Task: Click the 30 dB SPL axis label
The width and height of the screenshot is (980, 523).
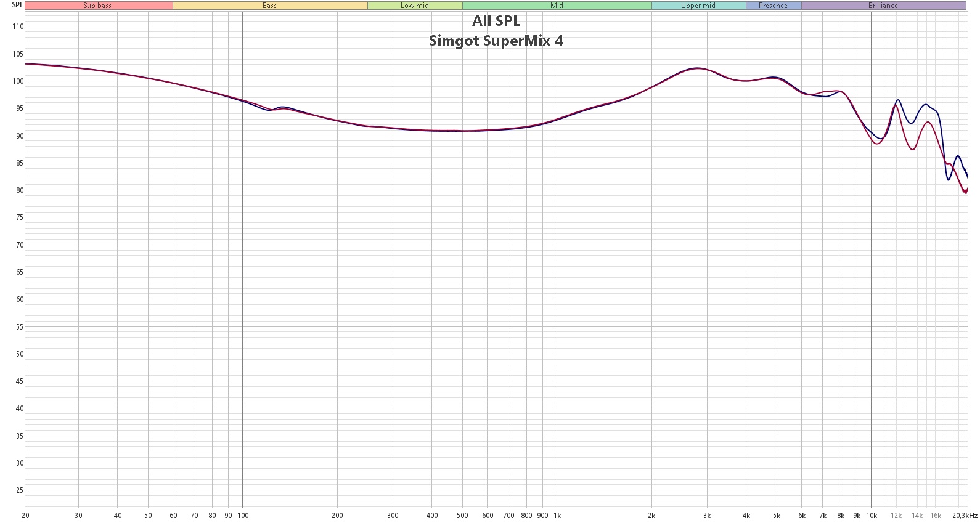Action: pos(20,463)
